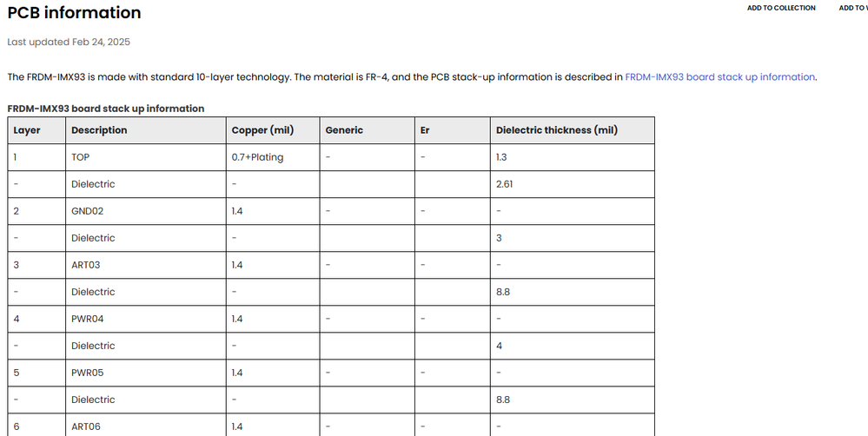Click Dielectric cell in the thickness 3 row
868x436 pixels.
coord(146,238)
